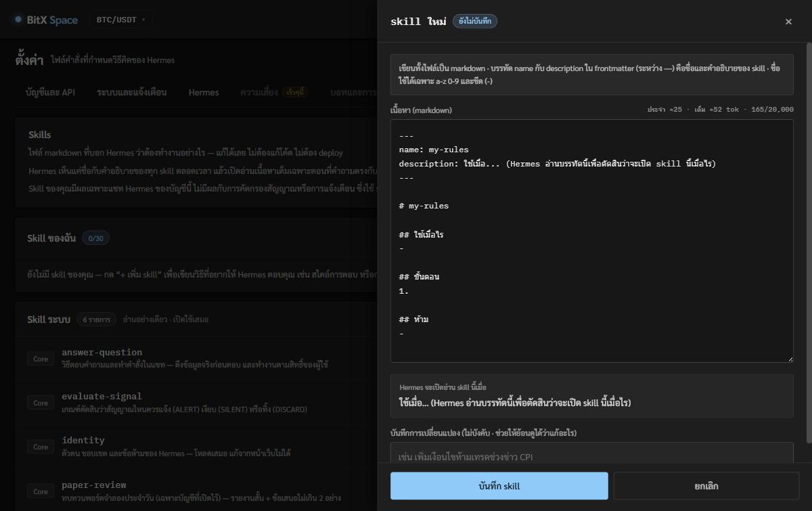Open the BTC/USDT pair dropdown

click(x=121, y=20)
